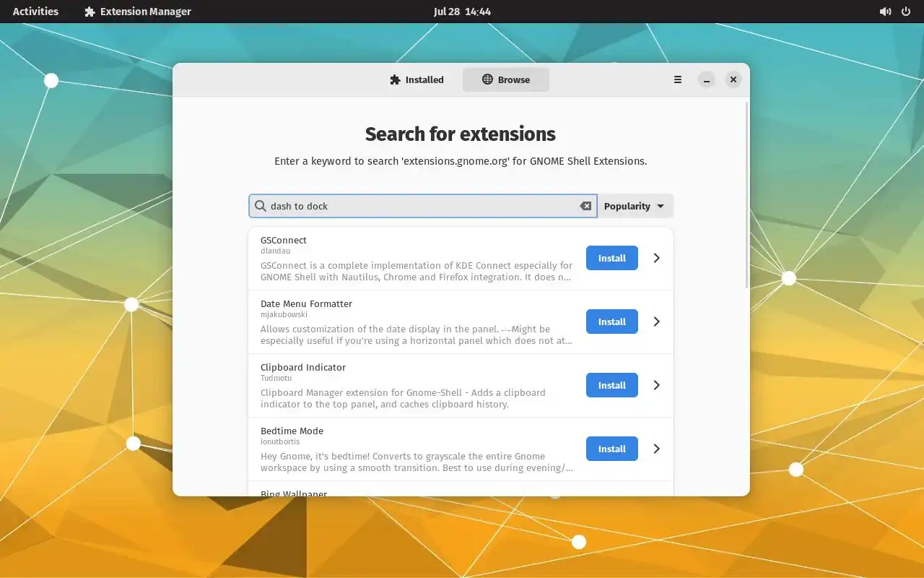Image resolution: width=924 pixels, height=578 pixels.
Task: Open the hamburger main menu
Action: click(x=678, y=79)
